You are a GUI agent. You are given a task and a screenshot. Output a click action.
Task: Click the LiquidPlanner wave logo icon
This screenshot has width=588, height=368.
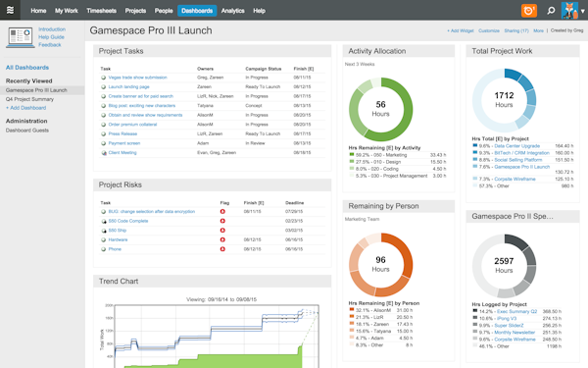[x=10, y=10]
